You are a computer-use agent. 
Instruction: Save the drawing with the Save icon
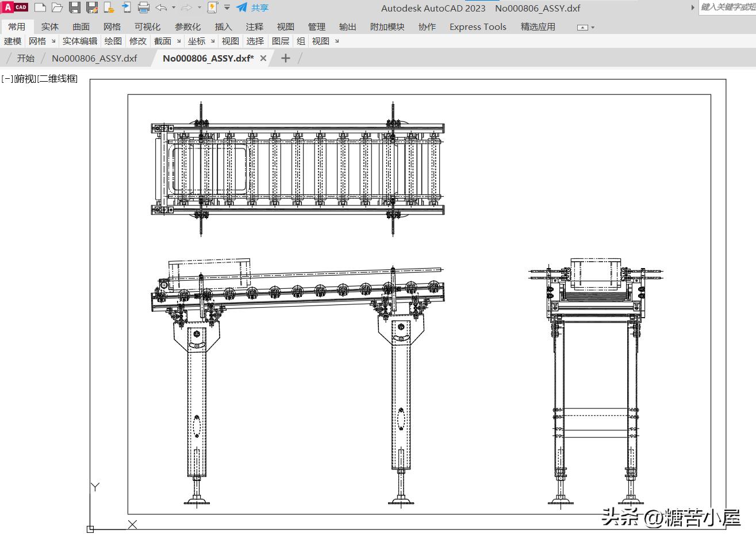click(75, 7)
